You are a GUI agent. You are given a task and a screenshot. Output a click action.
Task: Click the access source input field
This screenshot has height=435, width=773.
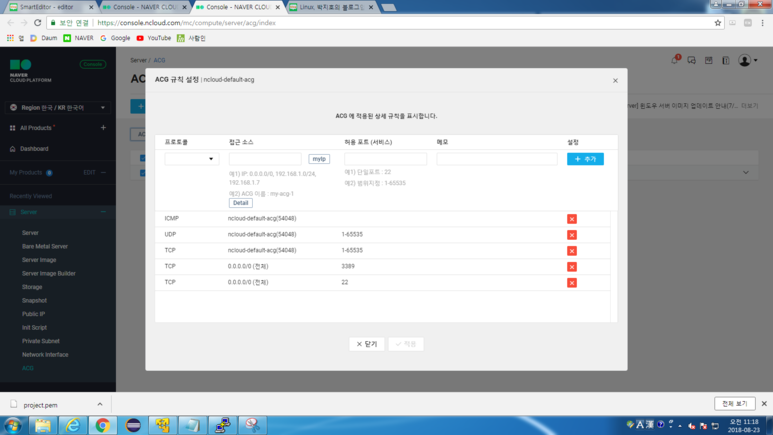pyautogui.click(x=265, y=159)
